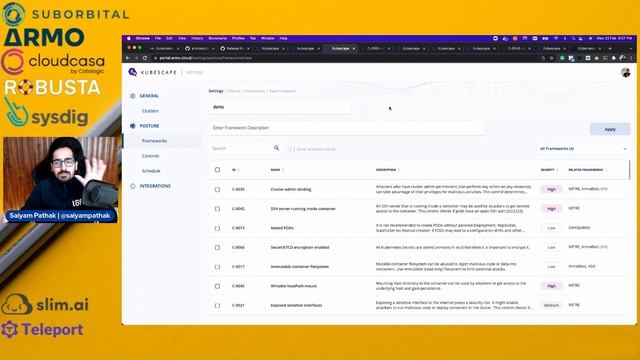Close the active Kubescape browser tab
The width and height of the screenshot is (640, 360).
coord(354,49)
